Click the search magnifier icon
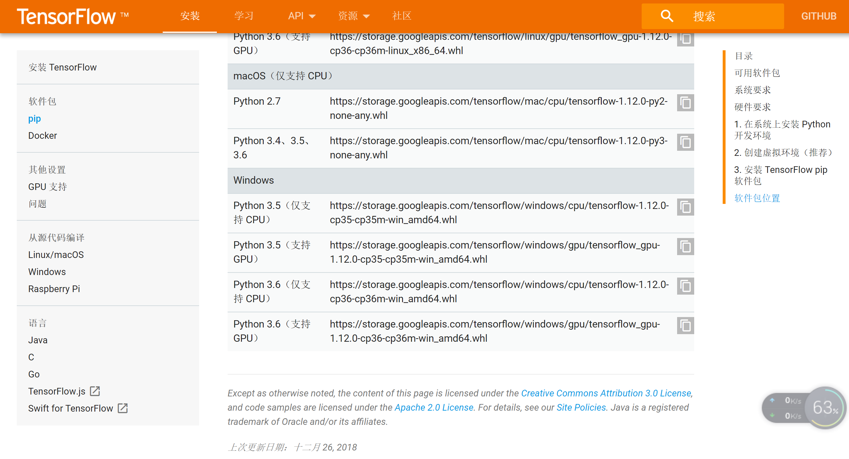 point(667,16)
